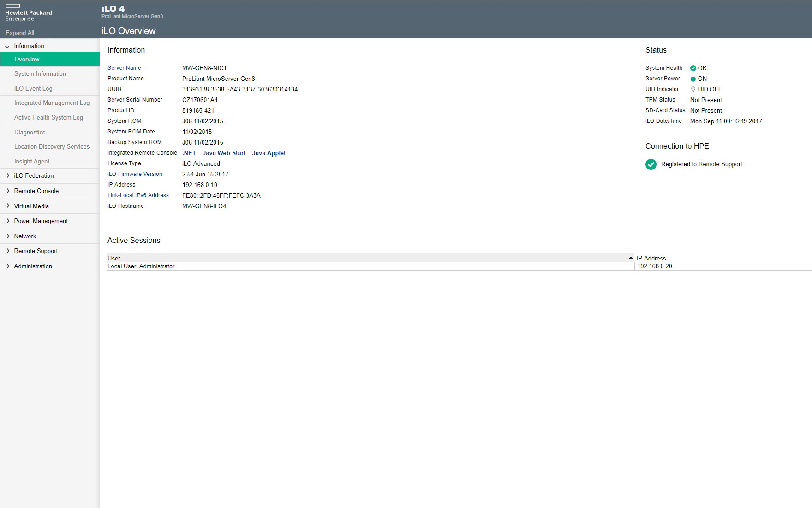Image resolution: width=812 pixels, height=508 pixels.
Task: Click the Server Power ON indicator icon
Action: (x=693, y=79)
